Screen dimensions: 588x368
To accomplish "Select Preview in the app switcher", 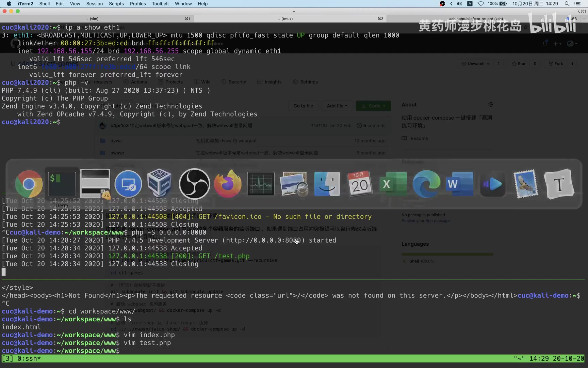I will pos(294,184).
